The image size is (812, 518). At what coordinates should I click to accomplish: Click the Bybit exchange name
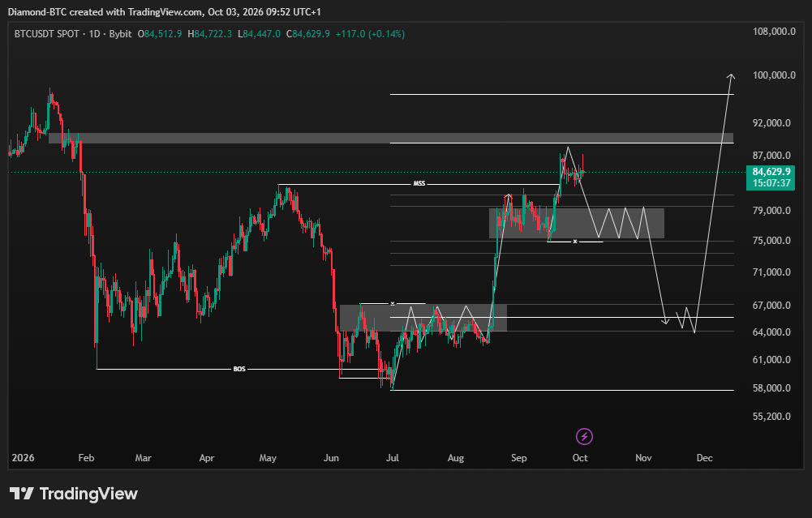click(x=121, y=34)
